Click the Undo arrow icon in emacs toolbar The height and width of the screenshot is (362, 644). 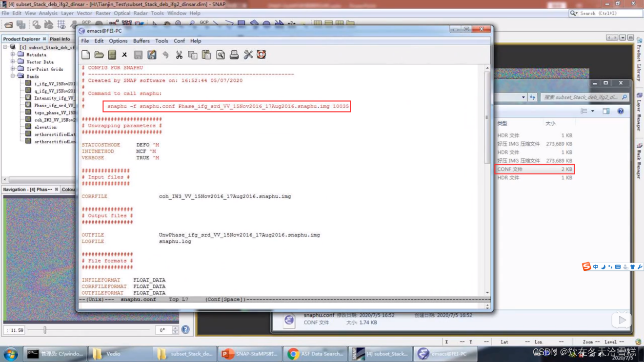[165, 55]
